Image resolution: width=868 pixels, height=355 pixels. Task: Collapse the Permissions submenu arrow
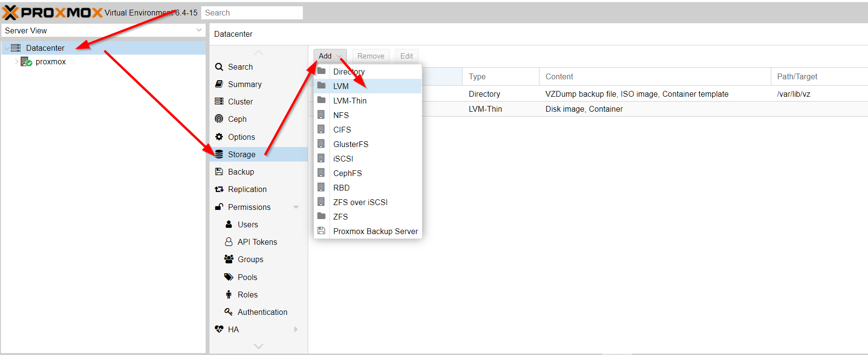tap(296, 207)
